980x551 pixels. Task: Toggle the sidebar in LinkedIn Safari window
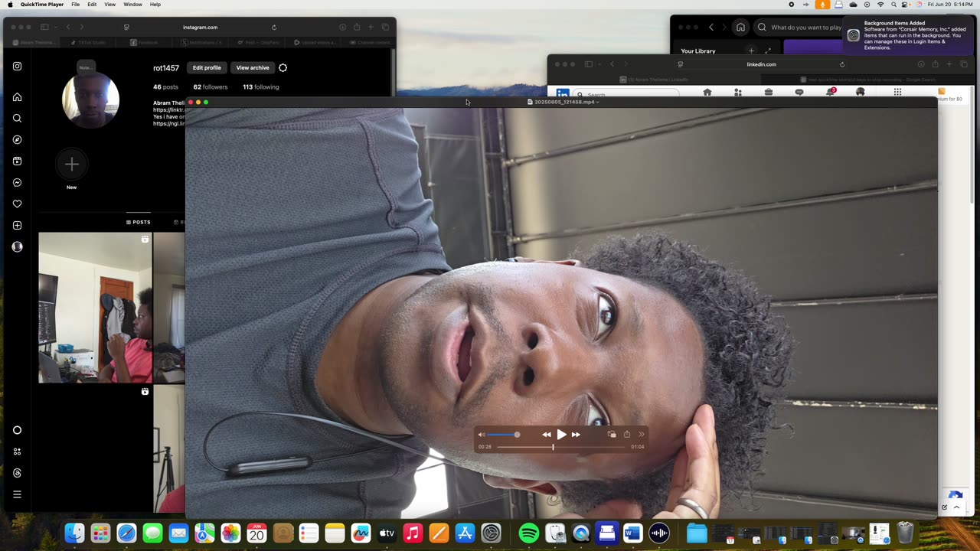pyautogui.click(x=588, y=64)
